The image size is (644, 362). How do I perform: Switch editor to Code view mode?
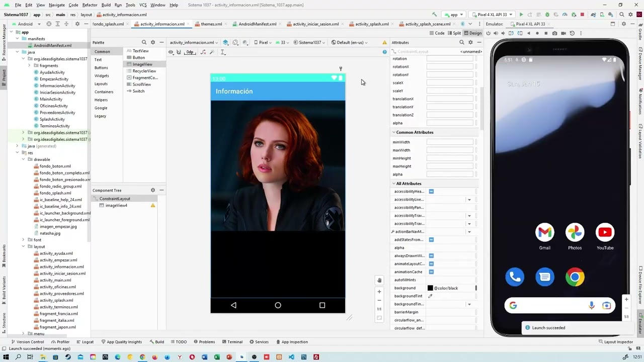tap(437, 33)
